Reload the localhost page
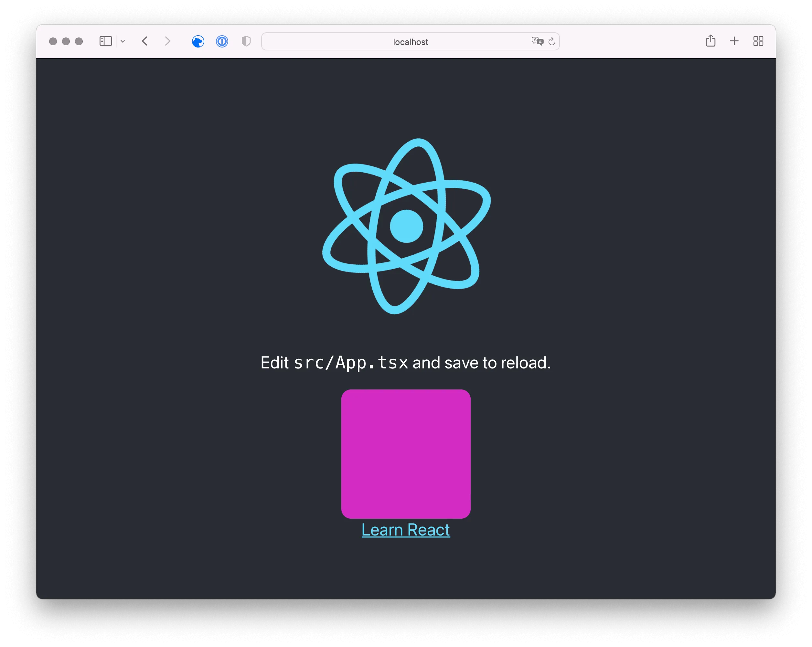812x647 pixels. [x=552, y=41]
